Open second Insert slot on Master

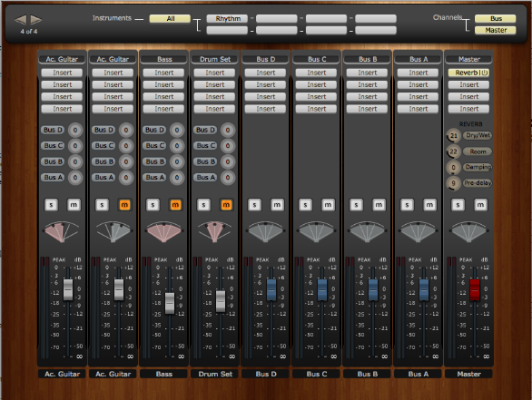[x=468, y=84]
